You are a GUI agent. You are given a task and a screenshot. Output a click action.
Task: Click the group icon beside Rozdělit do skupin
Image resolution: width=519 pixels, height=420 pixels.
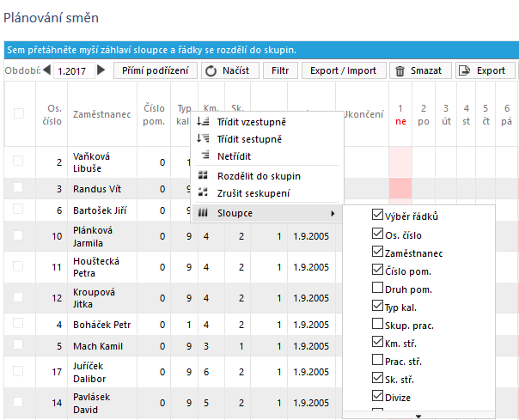point(203,175)
